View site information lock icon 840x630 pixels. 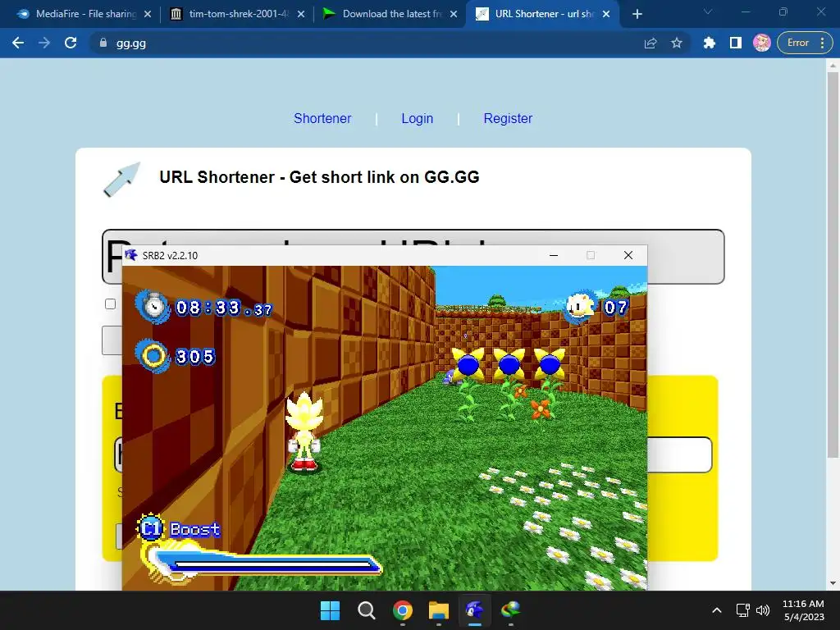(103, 43)
